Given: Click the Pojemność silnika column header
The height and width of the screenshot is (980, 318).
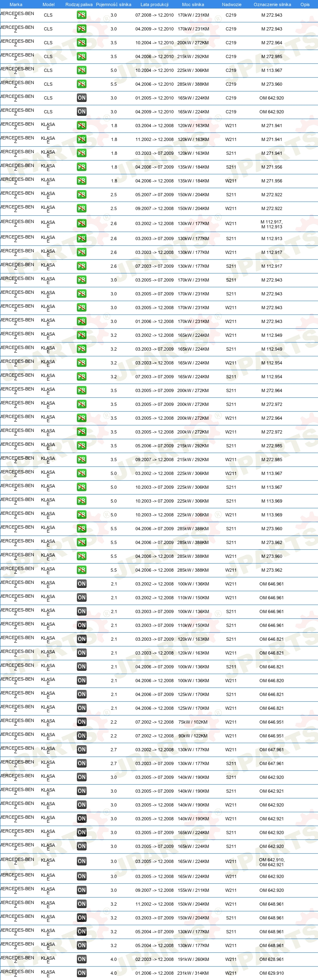Looking at the screenshot, I should click(x=113, y=4).
